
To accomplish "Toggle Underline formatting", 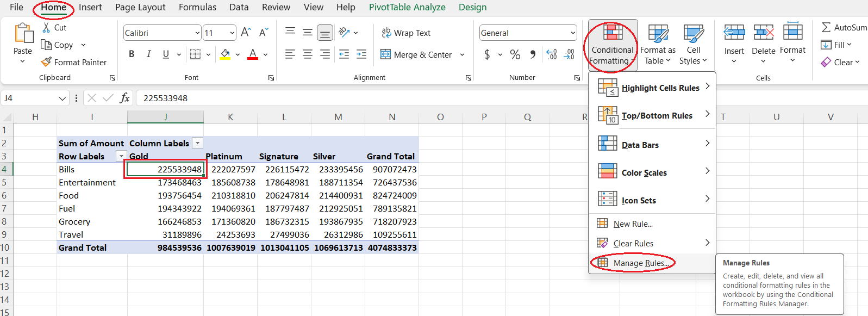I will pos(166,54).
